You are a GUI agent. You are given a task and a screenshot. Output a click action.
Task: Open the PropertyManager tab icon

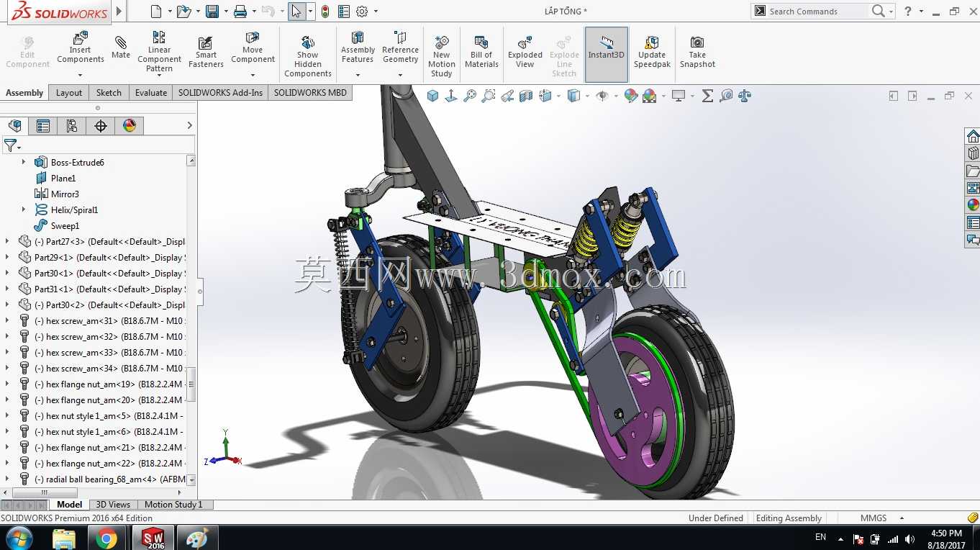point(43,126)
